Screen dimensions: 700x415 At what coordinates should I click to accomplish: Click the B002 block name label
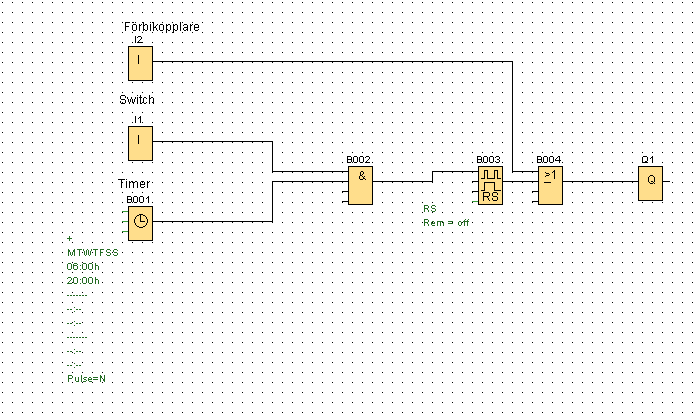359,160
